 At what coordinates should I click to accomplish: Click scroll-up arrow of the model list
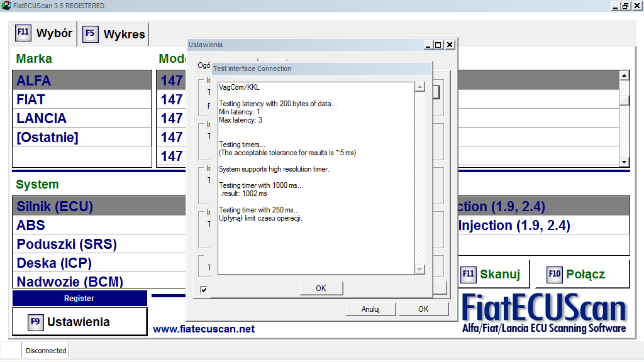(625, 75)
